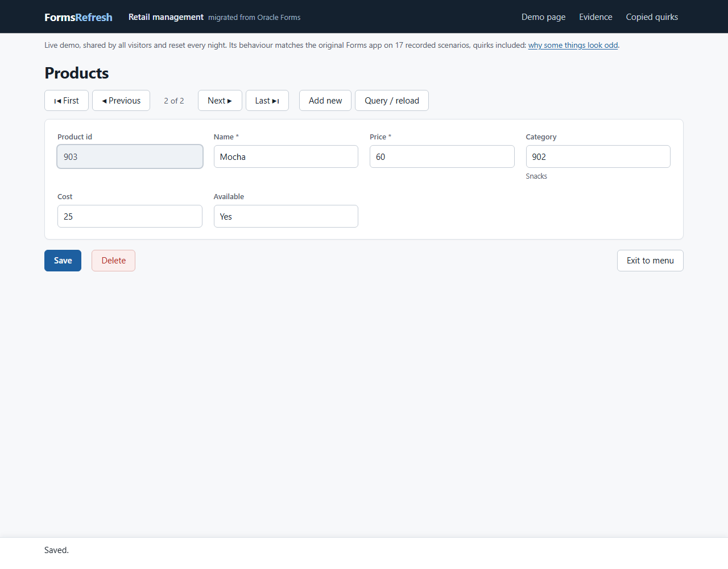Focus the Cost input field

pos(130,216)
